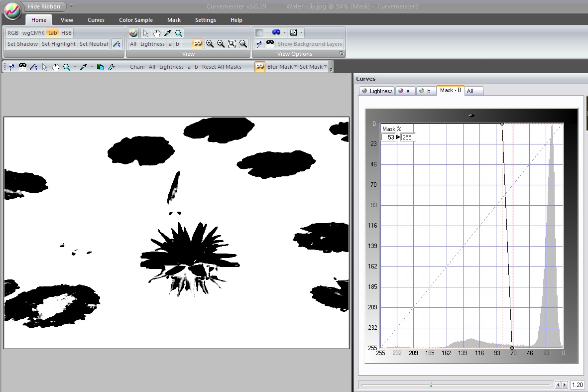Click Reset All Masks in toolbar
Screen dimensions: 588x392
222,67
